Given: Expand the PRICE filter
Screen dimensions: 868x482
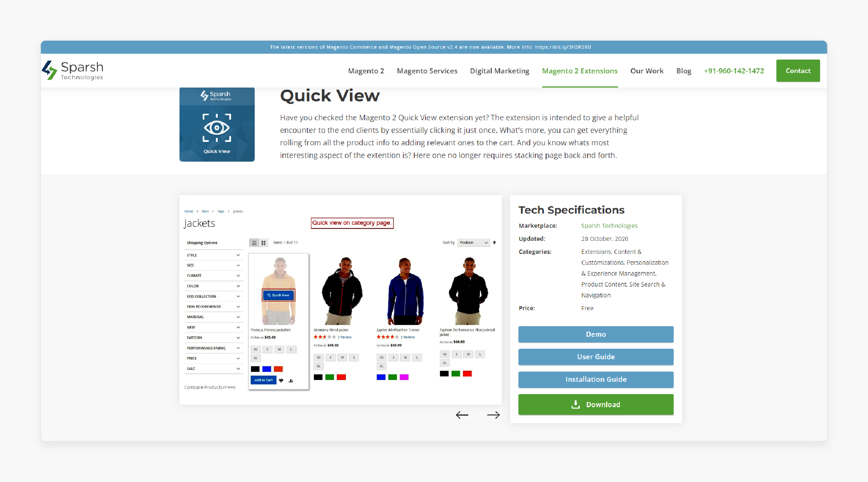Looking at the screenshot, I should [x=213, y=358].
